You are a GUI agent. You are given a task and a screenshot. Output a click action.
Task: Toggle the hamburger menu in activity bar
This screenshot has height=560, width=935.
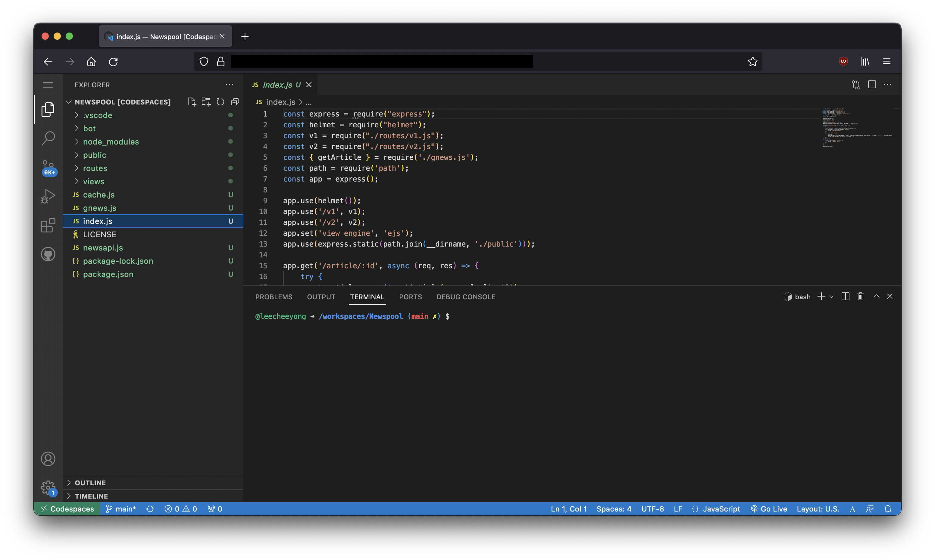coord(48,85)
